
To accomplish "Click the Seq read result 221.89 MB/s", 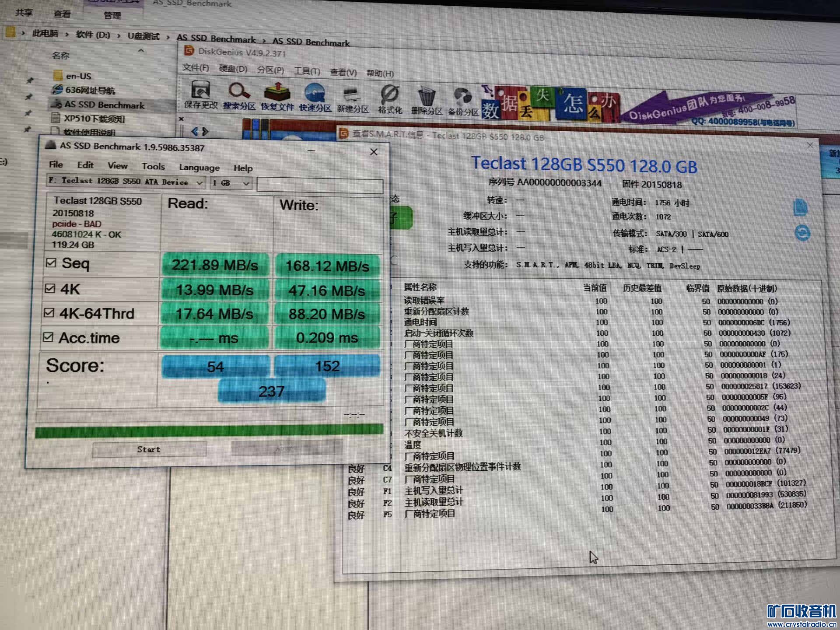I will click(215, 265).
